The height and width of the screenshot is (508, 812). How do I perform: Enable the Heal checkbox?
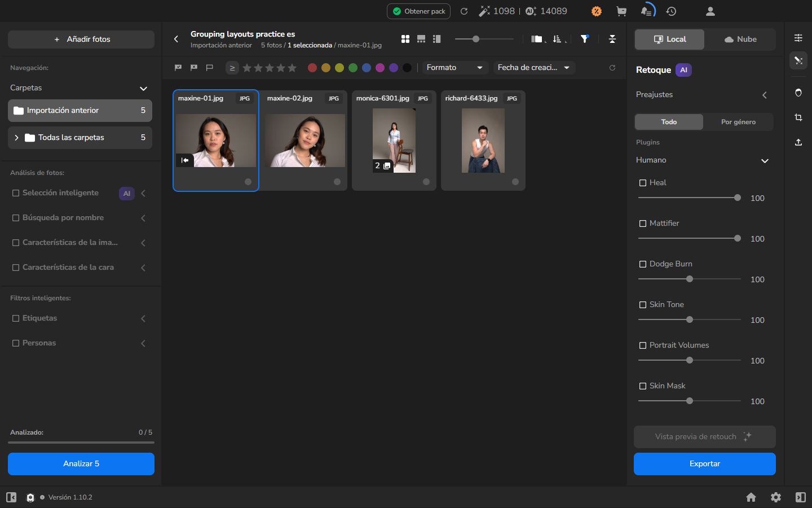[x=643, y=183]
